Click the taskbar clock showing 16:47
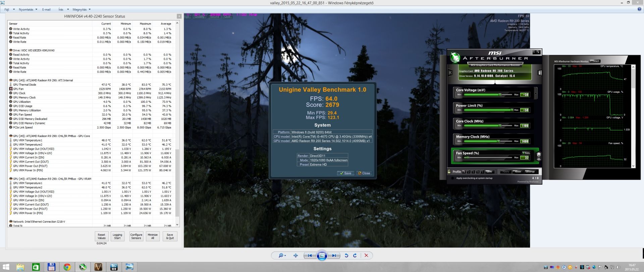The width and height of the screenshot is (644, 272). tap(632, 267)
